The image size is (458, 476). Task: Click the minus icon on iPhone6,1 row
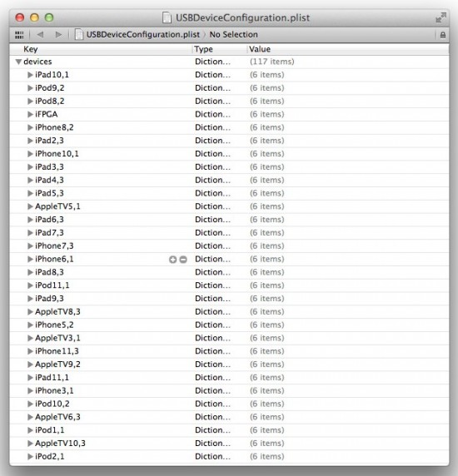point(183,260)
